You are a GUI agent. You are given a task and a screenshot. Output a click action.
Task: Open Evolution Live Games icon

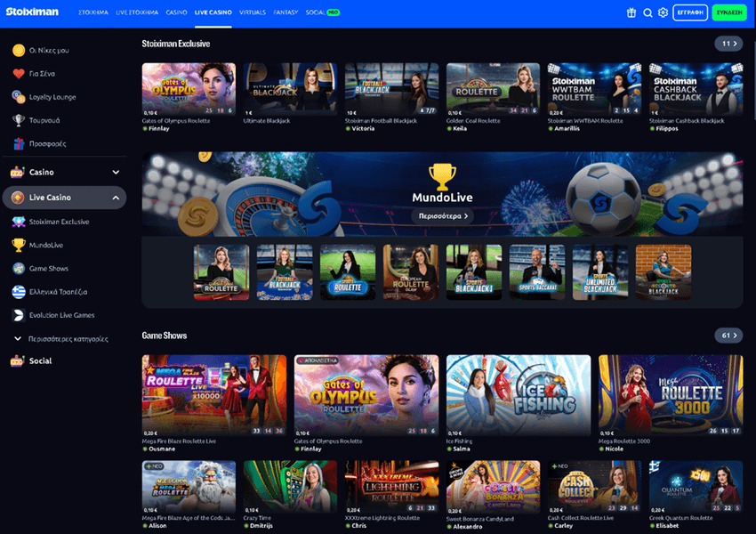[19, 315]
